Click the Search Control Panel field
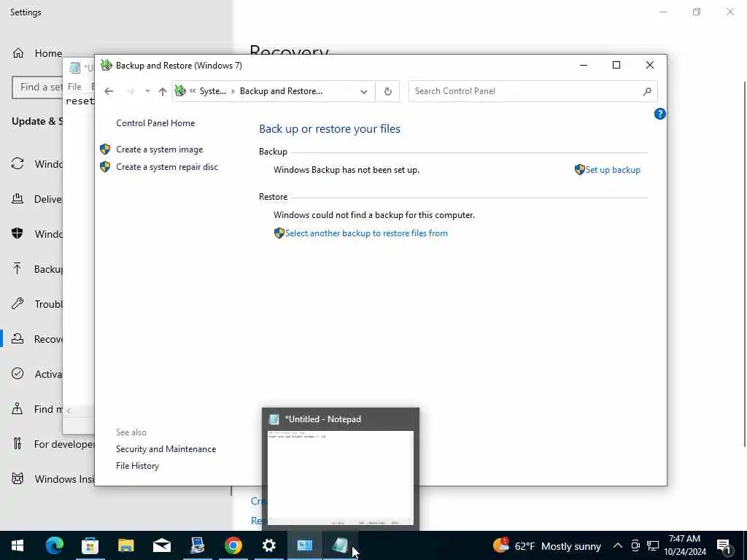 tap(533, 91)
